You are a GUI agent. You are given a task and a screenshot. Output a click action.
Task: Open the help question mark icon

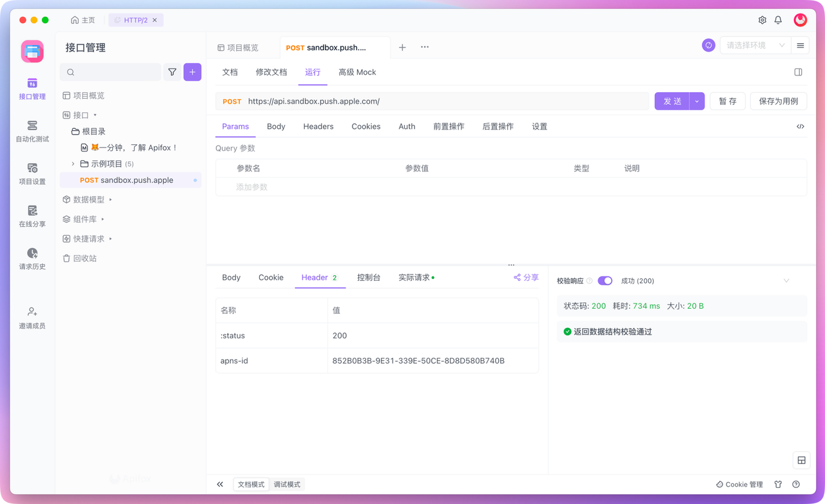pos(796,484)
